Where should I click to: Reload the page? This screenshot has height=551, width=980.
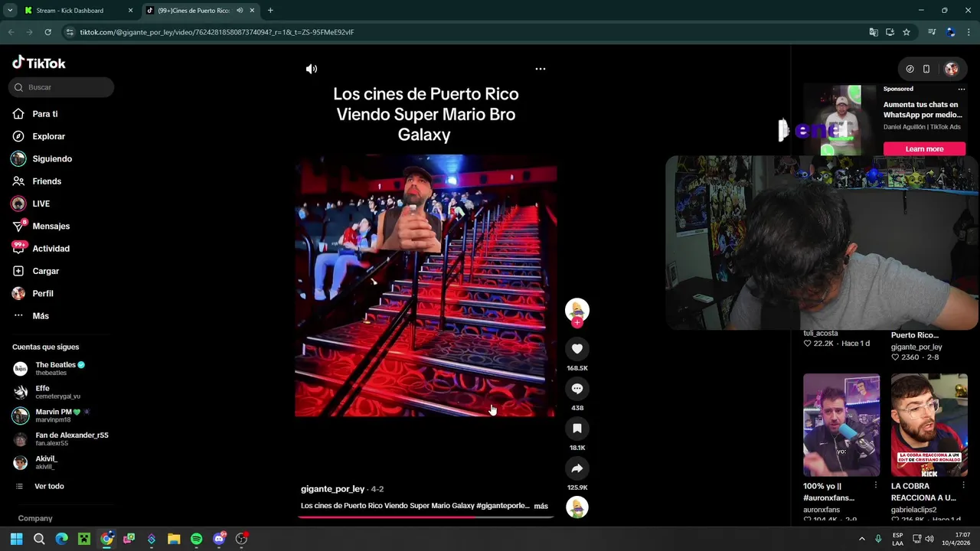tap(47, 32)
